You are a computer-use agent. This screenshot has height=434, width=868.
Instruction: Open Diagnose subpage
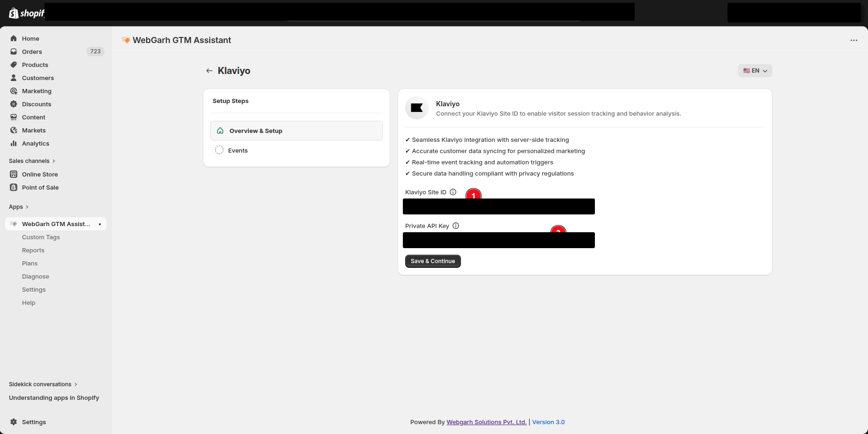36,276
